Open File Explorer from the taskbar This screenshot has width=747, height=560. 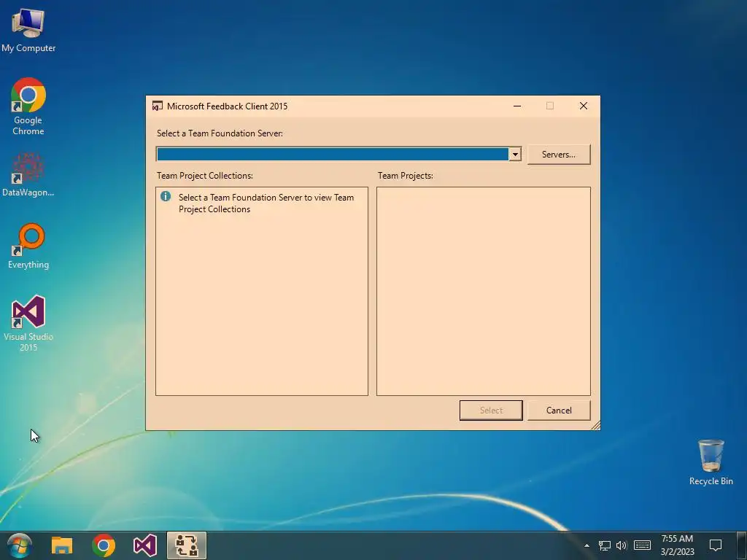pos(62,545)
